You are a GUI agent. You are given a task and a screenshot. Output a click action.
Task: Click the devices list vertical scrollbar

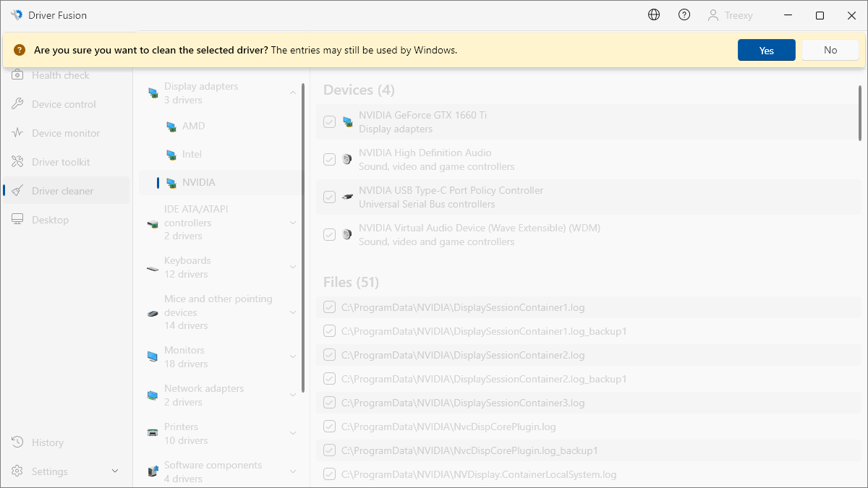point(859,111)
